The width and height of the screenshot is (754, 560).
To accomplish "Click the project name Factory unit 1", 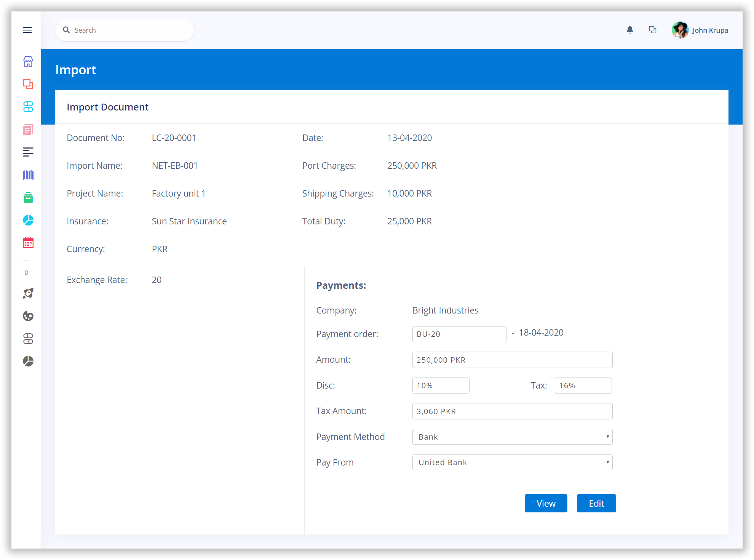I will pyautogui.click(x=179, y=194).
